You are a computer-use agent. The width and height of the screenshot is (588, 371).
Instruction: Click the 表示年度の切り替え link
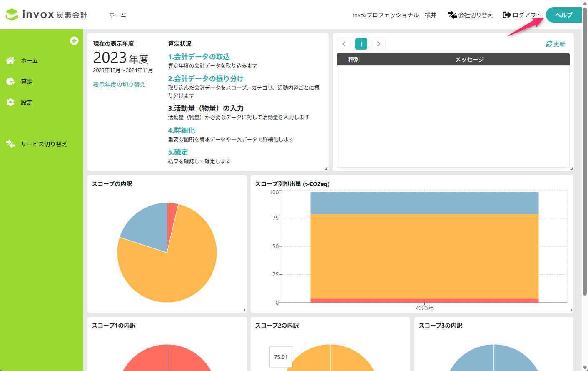click(119, 84)
